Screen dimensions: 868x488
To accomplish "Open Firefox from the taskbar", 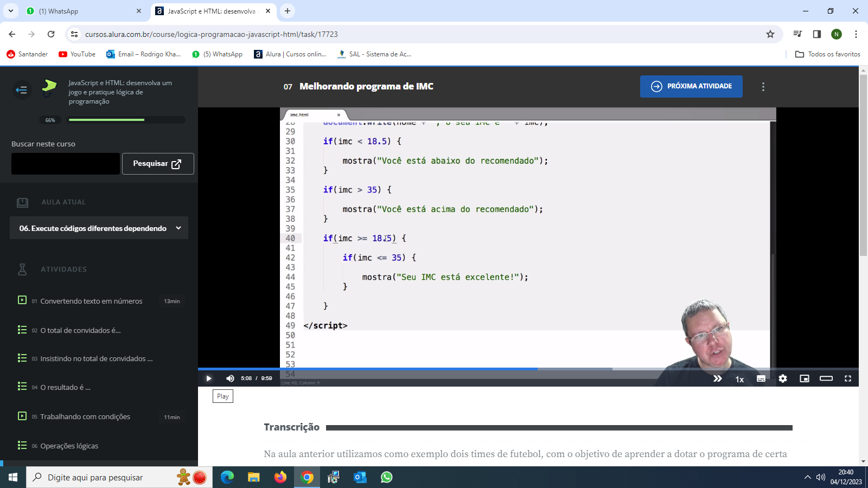I will [280, 477].
